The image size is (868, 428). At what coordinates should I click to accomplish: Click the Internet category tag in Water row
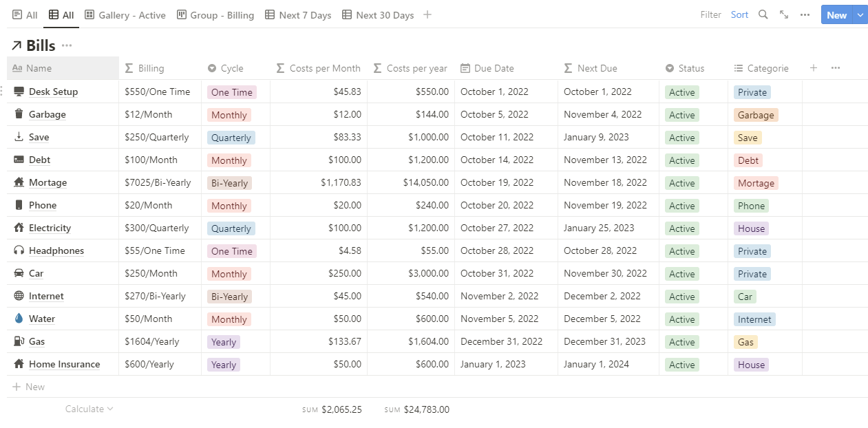pos(754,319)
